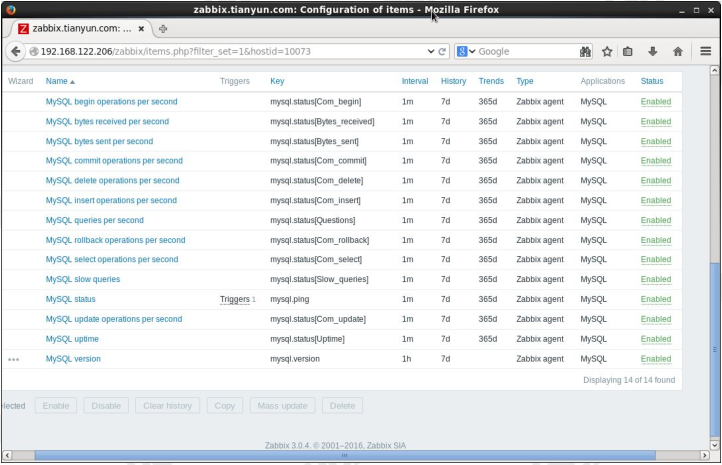
Task: Sort by the Type column header
Action: coord(525,81)
